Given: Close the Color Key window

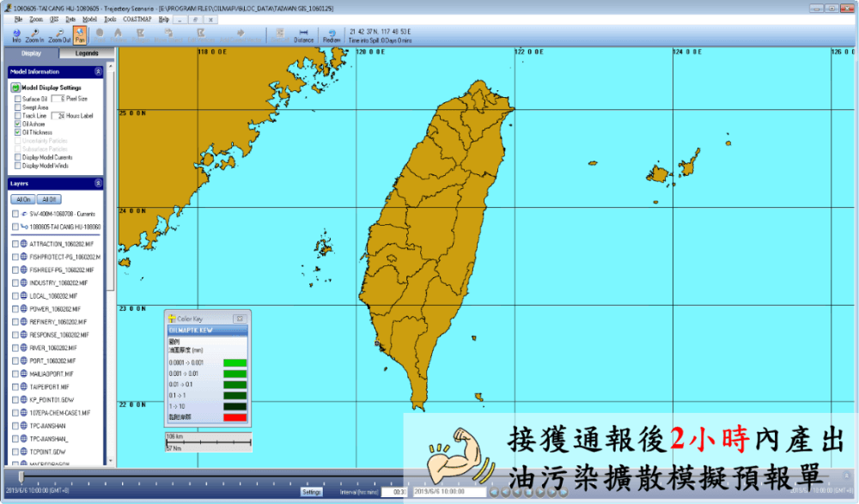Looking at the screenshot, I should (240, 319).
